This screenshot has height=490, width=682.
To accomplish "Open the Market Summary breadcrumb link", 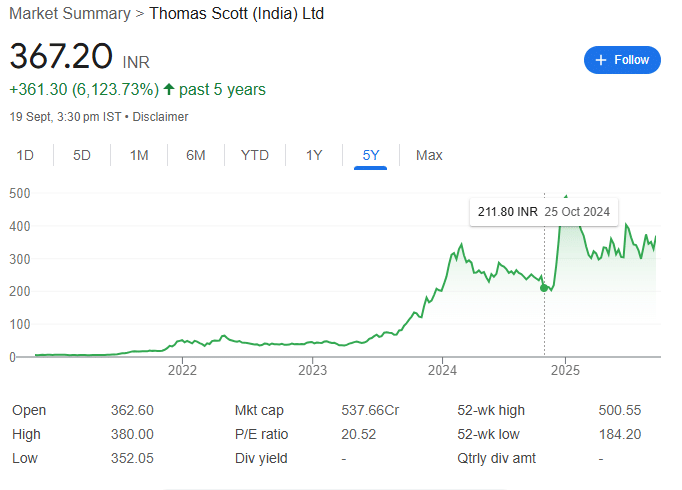I will (70, 13).
